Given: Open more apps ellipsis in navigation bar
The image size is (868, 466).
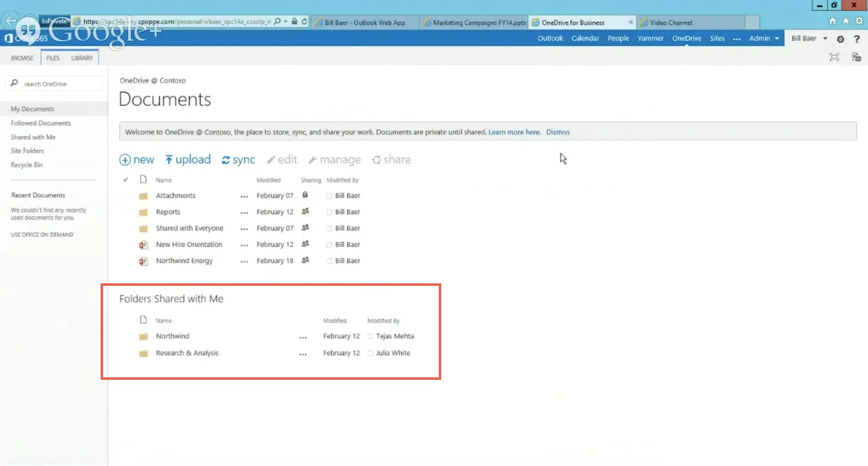Looking at the screenshot, I should tap(737, 39).
